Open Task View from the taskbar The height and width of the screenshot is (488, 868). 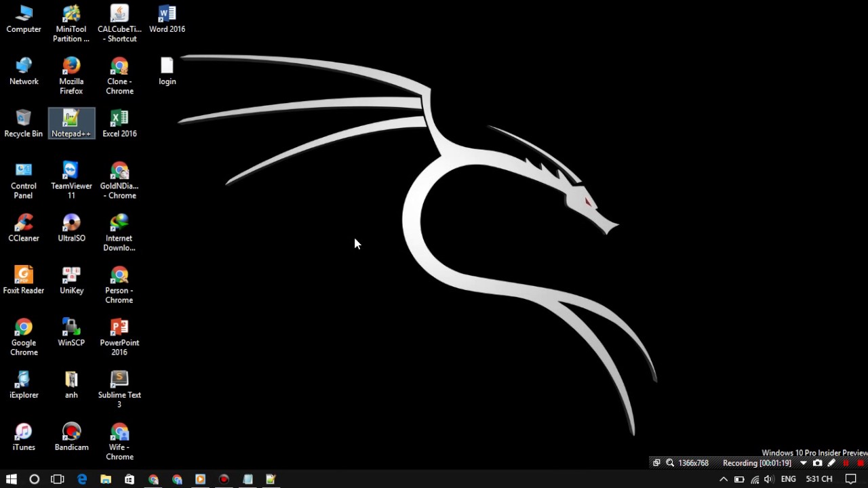(x=58, y=479)
